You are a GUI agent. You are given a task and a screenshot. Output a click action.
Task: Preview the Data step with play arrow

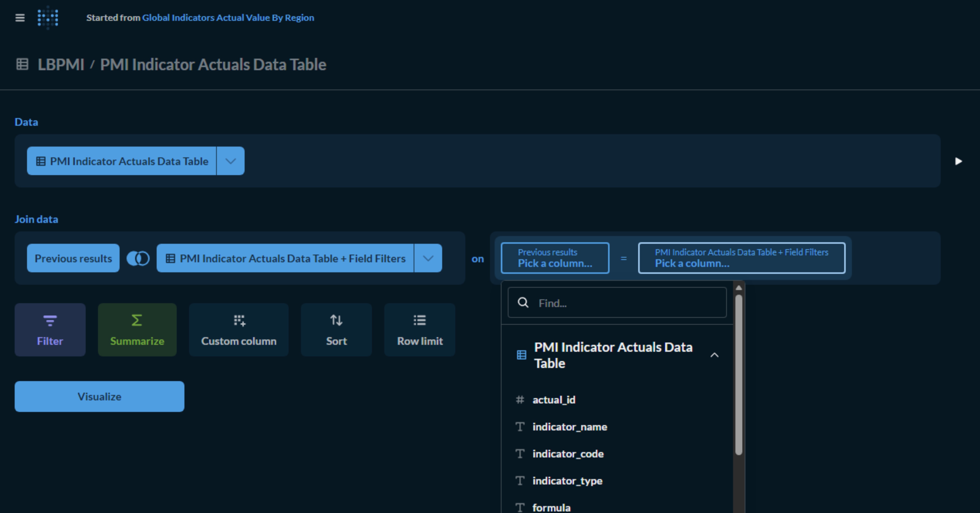(958, 161)
